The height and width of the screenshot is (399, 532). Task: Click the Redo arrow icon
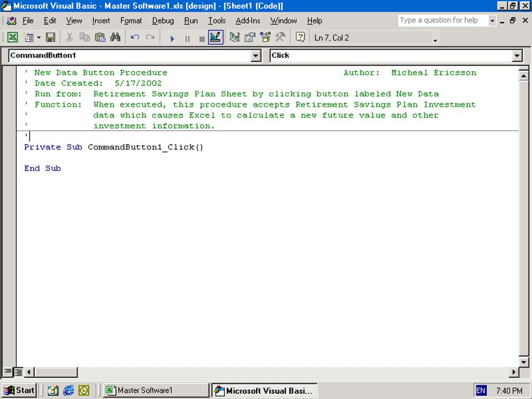tap(150, 37)
